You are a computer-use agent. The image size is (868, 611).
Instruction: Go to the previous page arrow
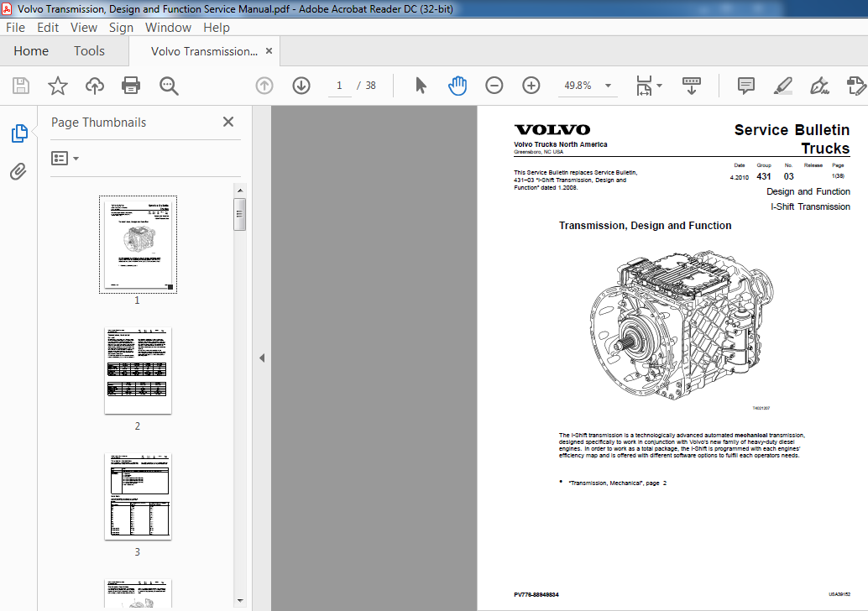coord(264,86)
